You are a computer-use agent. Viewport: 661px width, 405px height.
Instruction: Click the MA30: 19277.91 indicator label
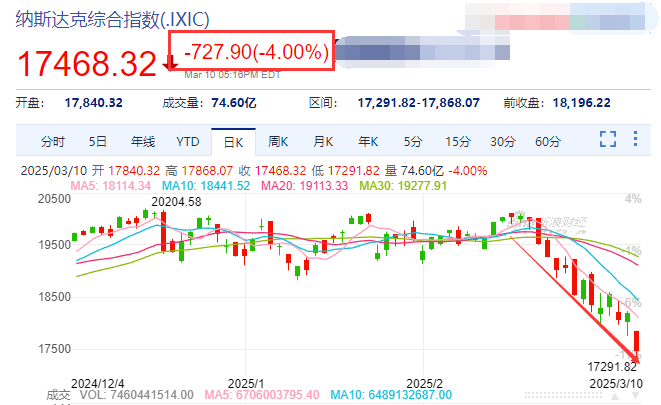[x=403, y=186]
